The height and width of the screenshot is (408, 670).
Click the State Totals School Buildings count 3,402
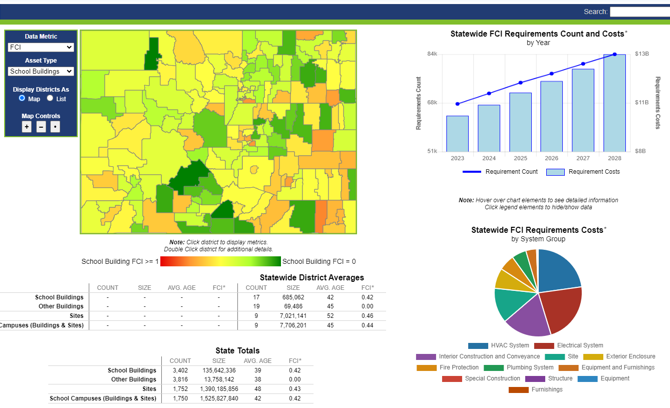point(180,370)
